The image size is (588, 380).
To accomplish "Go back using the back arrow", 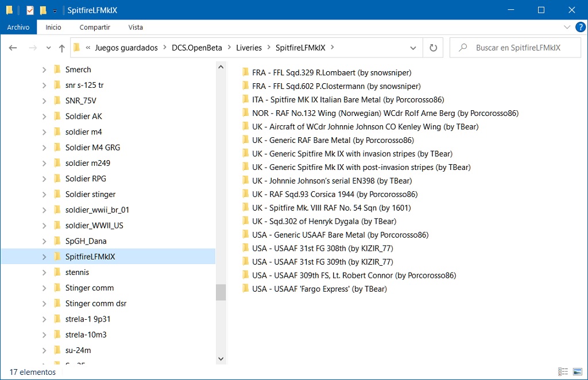I will pyautogui.click(x=13, y=48).
